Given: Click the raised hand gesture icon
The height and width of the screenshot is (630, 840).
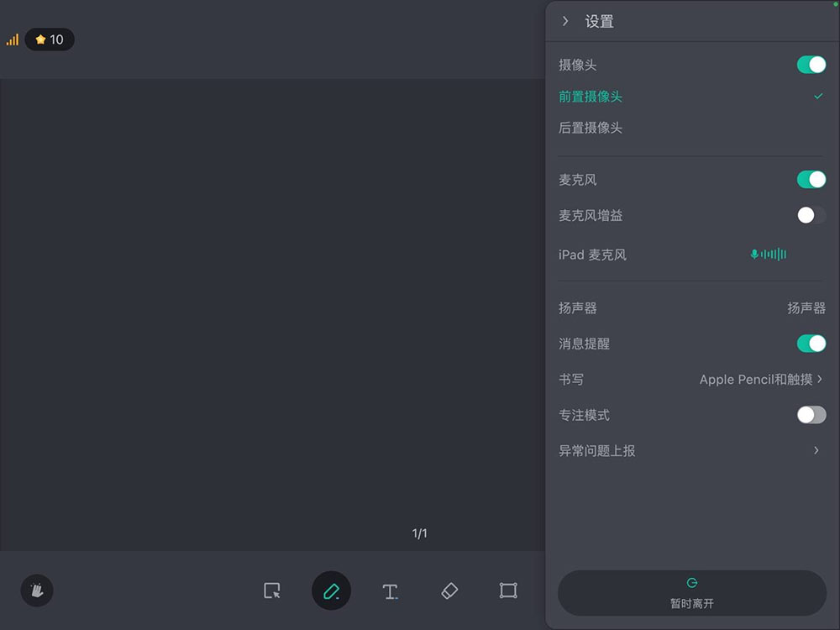Looking at the screenshot, I should pos(36,591).
